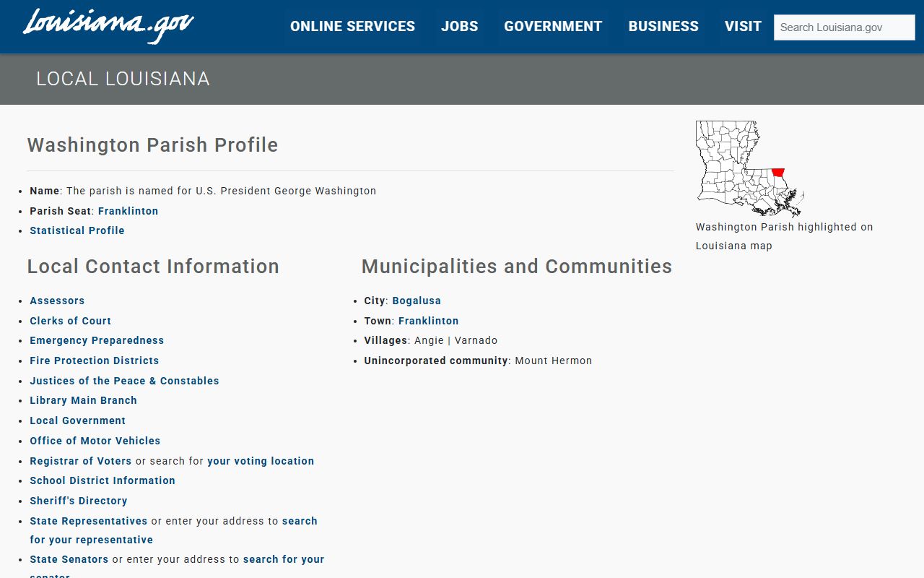Open the Clerks of Court link
This screenshot has height=578, width=924.
click(70, 321)
